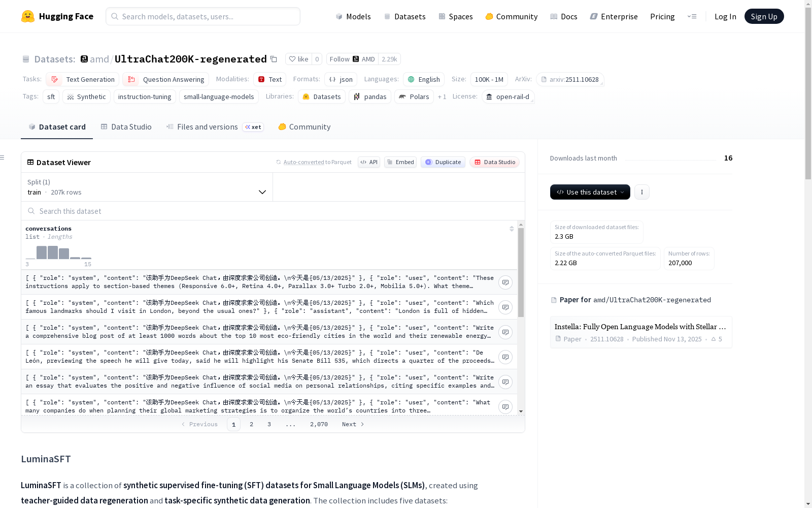Click the pandas library tag
The image size is (812, 508).
(370, 97)
